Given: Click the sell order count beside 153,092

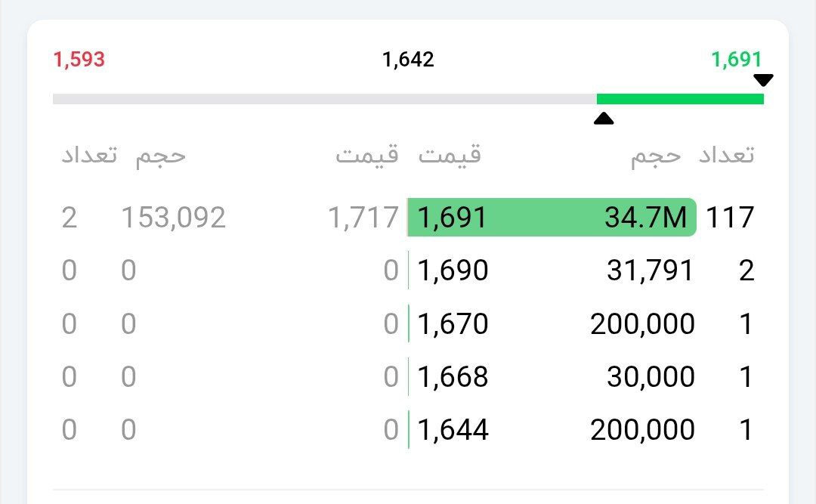Looking at the screenshot, I should tap(69, 218).
